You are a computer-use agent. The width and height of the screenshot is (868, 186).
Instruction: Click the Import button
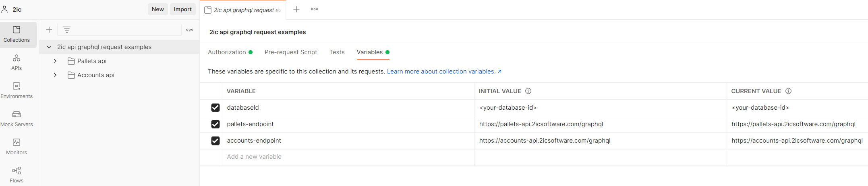[182, 9]
